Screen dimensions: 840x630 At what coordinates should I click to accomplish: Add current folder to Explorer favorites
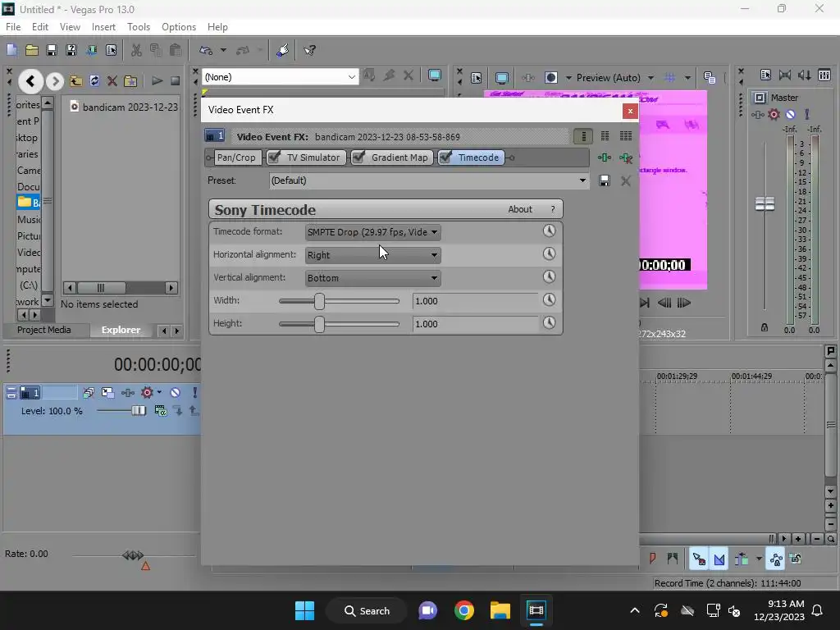tap(130, 81)
